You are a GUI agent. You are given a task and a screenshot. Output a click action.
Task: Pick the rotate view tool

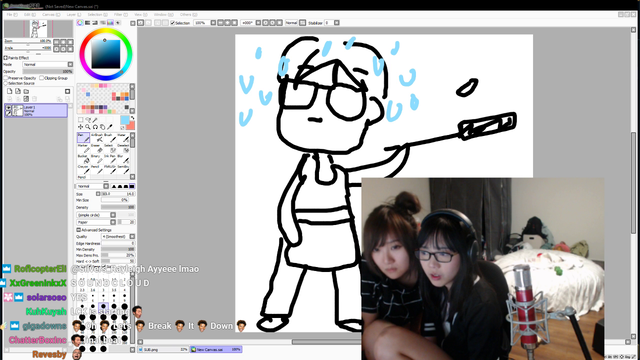95,127
